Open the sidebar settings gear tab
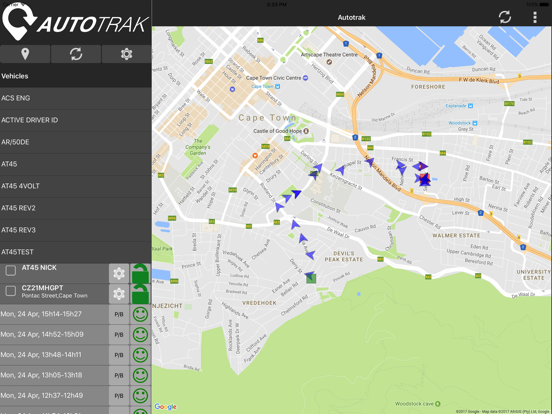The height and width of the screenshot is (414, 552). pyautogui.click(x=126, y=54)
